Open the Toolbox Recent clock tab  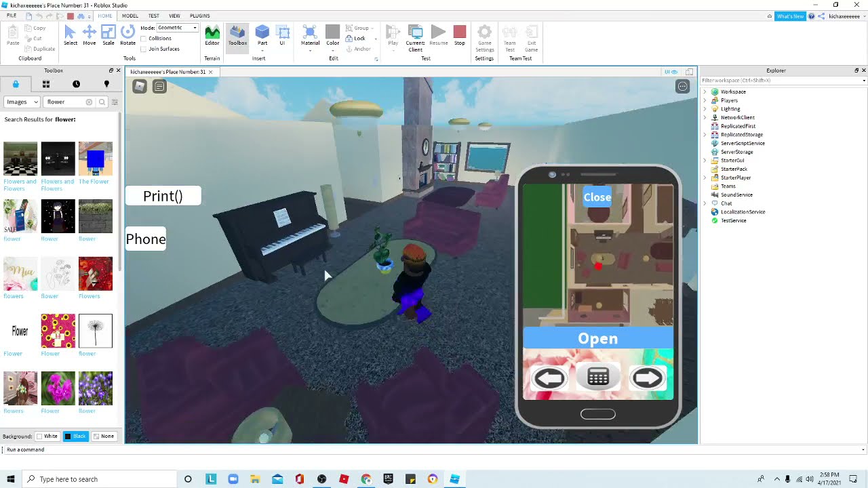76,84
